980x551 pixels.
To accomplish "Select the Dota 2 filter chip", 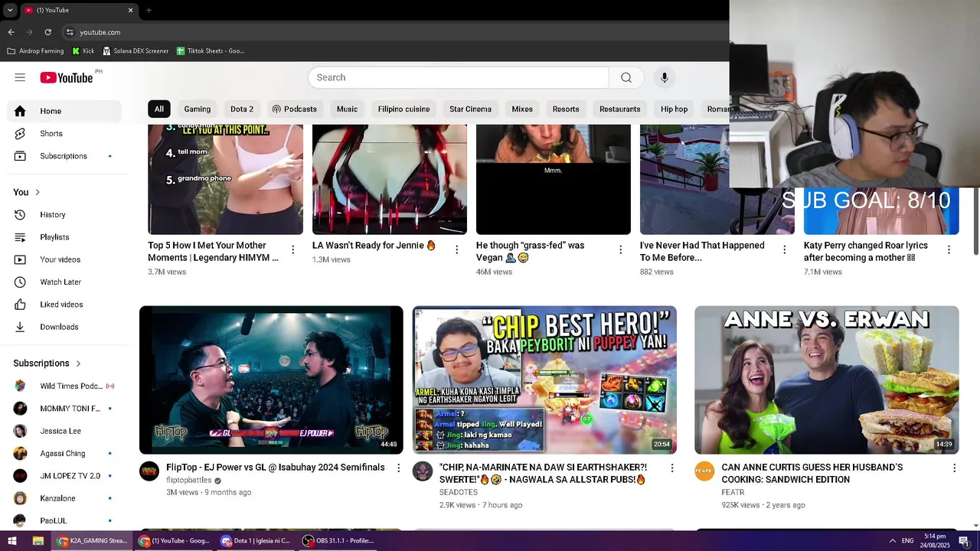I will click(242, 109).
